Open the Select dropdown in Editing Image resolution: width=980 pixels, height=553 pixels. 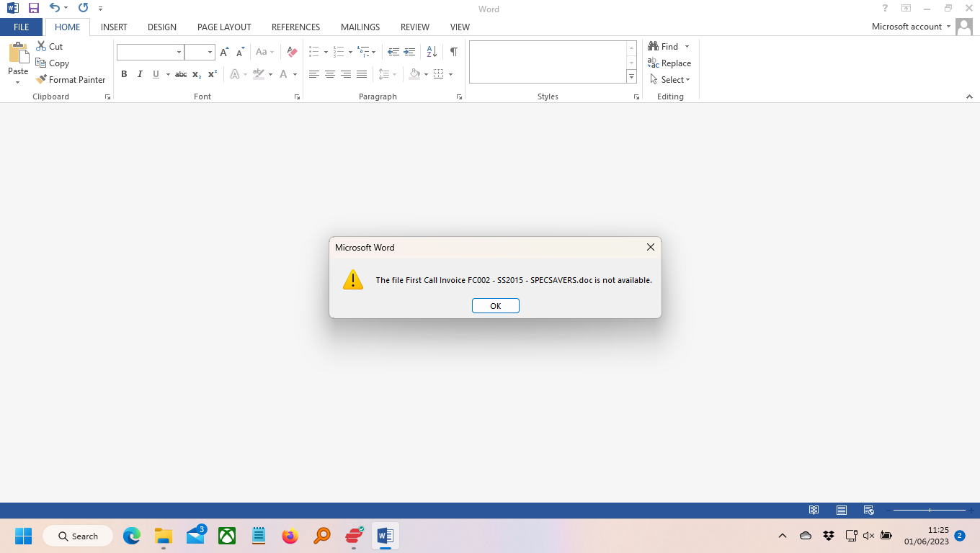(x=670, y=80)
